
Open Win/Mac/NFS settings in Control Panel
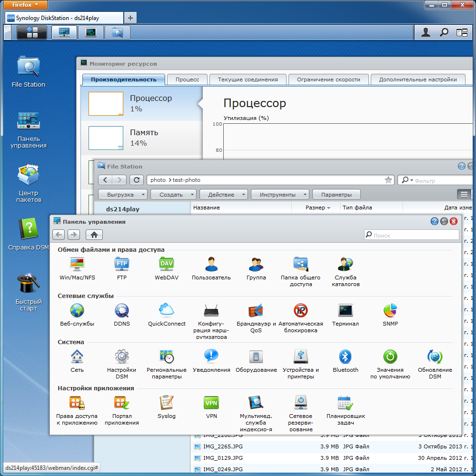pos(77,268)
